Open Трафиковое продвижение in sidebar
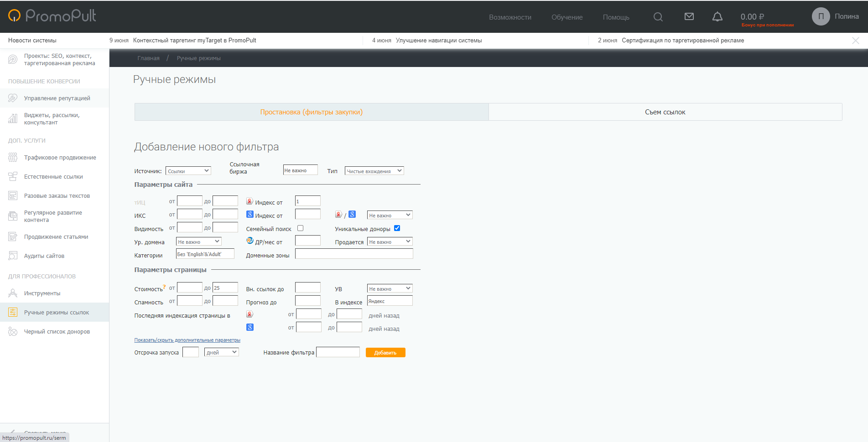This screenshot has width=868, height=442. (x=60, y=158)
